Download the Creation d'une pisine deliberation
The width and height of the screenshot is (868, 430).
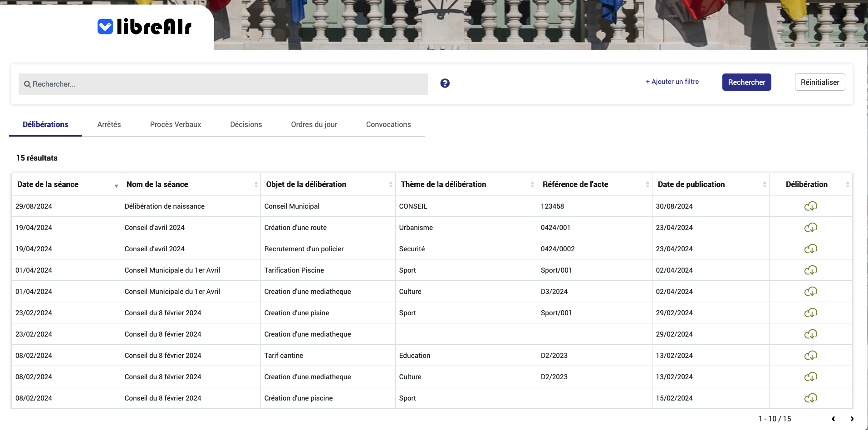point(810,313)
